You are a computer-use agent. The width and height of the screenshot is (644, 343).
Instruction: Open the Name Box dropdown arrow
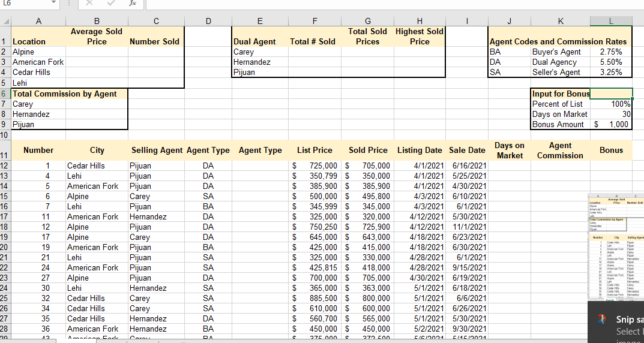coord(54,3)
